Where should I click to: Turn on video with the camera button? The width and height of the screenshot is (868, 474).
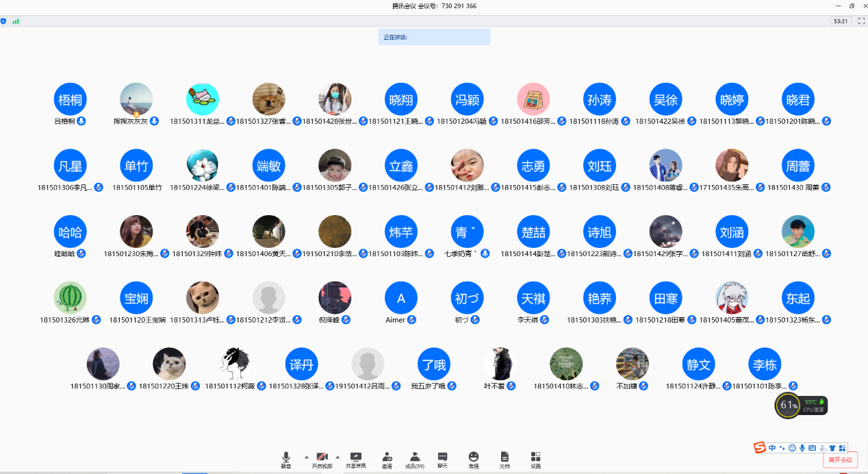322,459
